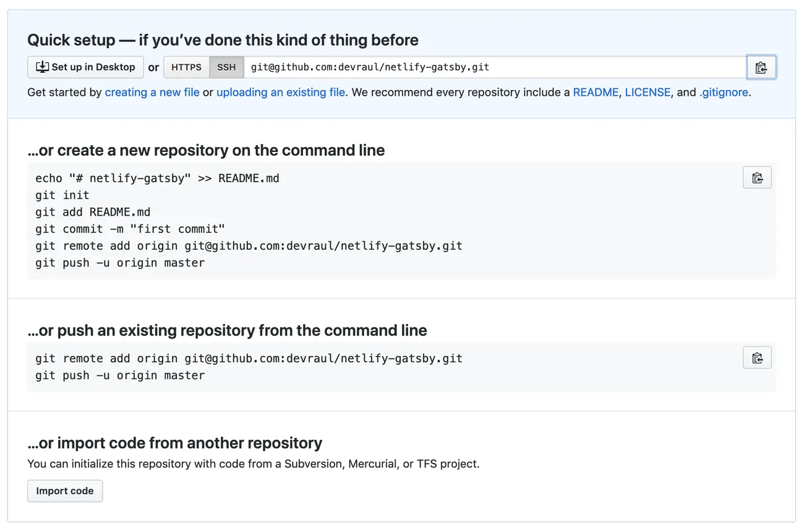This screenshot has width=804, height=532.
Task: Click the git add README.md line
Action: pyautogui.click(x=93, y=212)
